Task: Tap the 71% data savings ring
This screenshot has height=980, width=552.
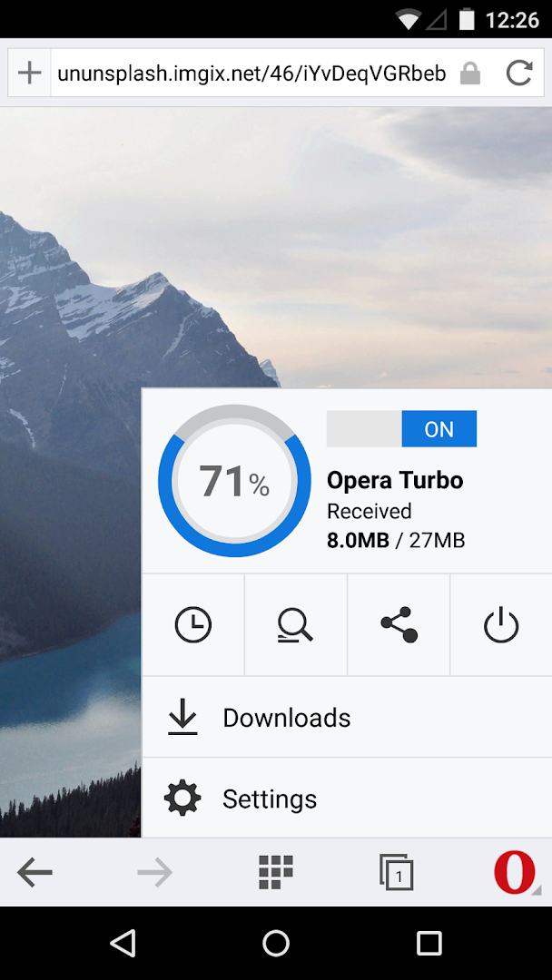Action: pos(234,481)
